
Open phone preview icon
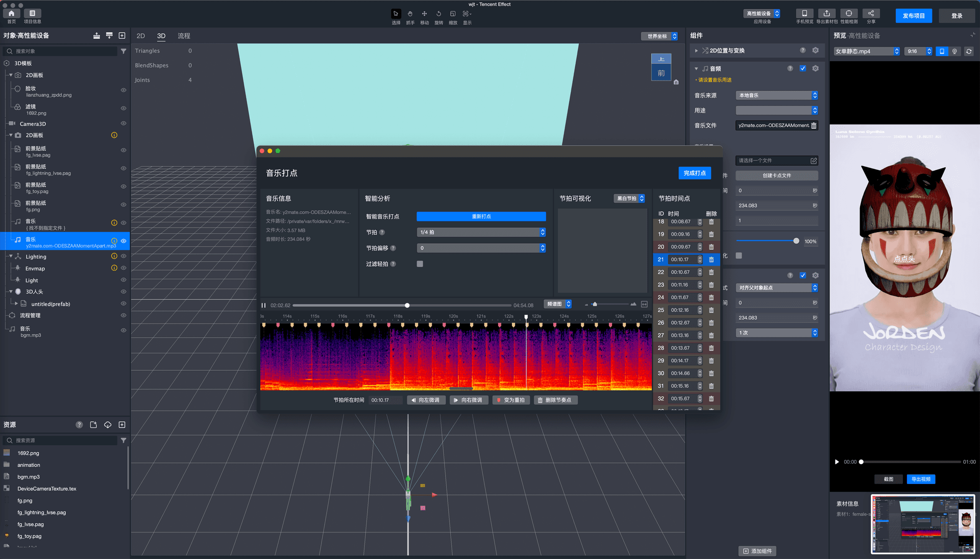coord(804,14)
